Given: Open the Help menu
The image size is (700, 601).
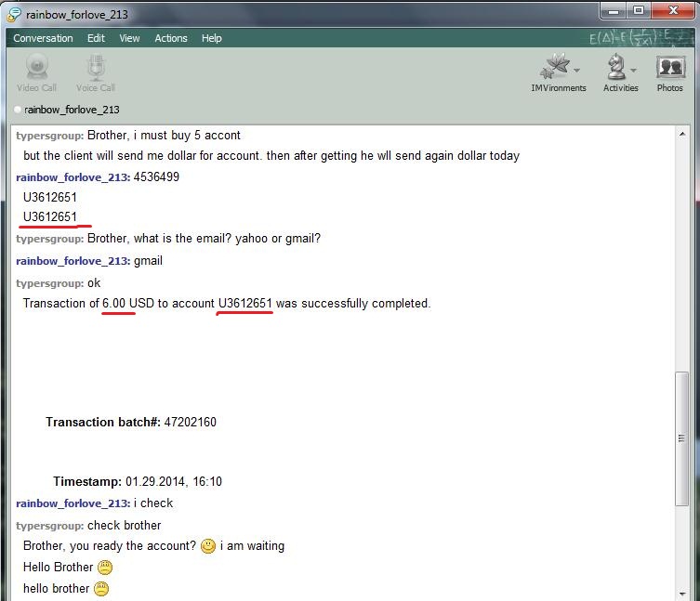Looking at the screenshot, I should [212, 38].
